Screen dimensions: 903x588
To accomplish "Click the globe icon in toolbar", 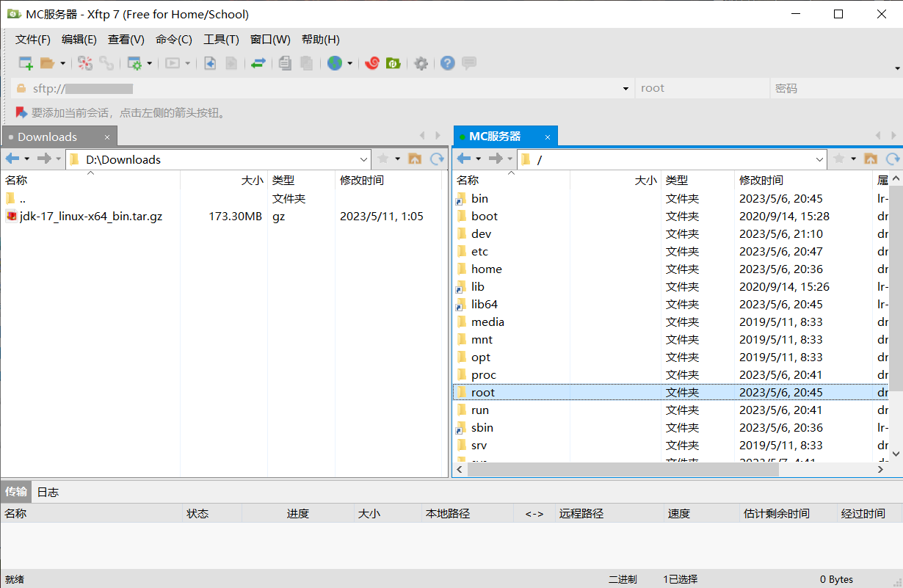I will 335,64.
